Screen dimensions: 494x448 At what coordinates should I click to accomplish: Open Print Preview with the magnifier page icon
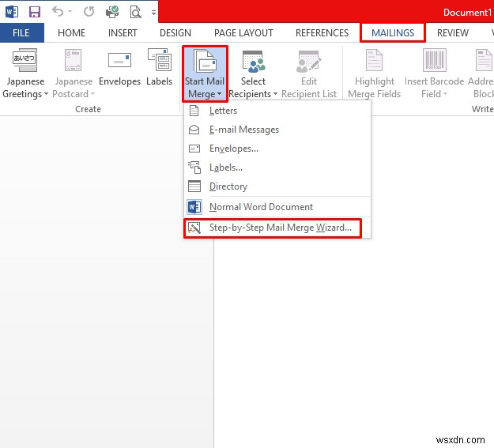click(x=135, y=12)
